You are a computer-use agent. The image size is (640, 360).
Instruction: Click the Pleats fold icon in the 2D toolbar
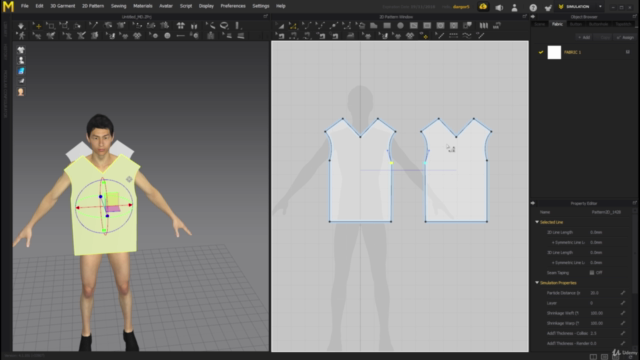pyautogui.click(x=484, y=26)
